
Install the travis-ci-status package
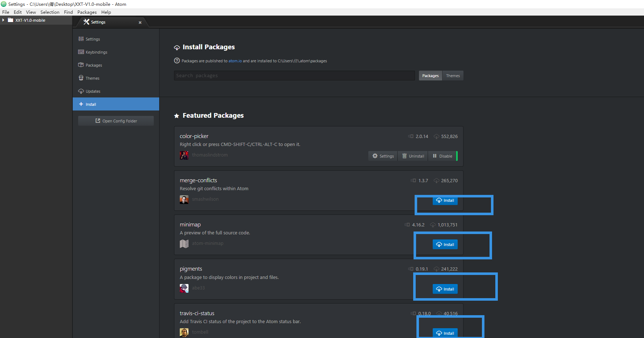click(x=445, y=333)
